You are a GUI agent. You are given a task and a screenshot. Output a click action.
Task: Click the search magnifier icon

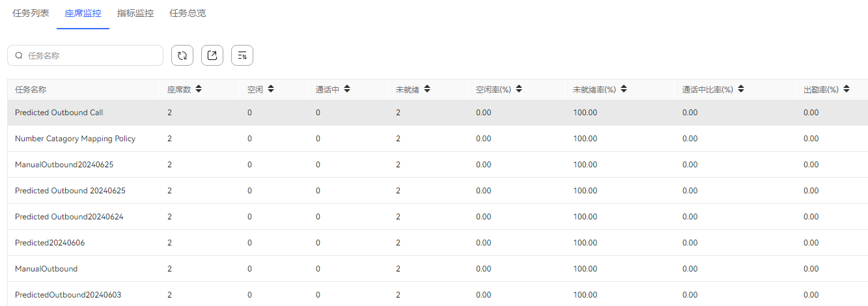pos(19,56)
